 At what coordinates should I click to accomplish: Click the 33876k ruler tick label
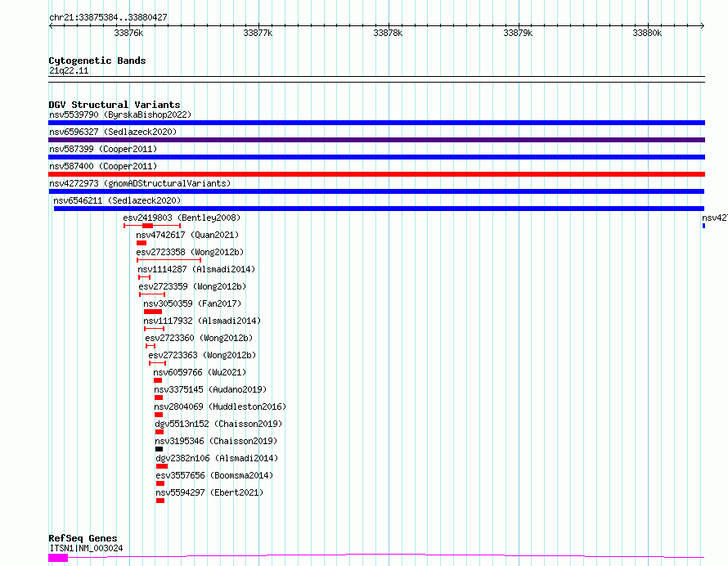pos(128,33)
